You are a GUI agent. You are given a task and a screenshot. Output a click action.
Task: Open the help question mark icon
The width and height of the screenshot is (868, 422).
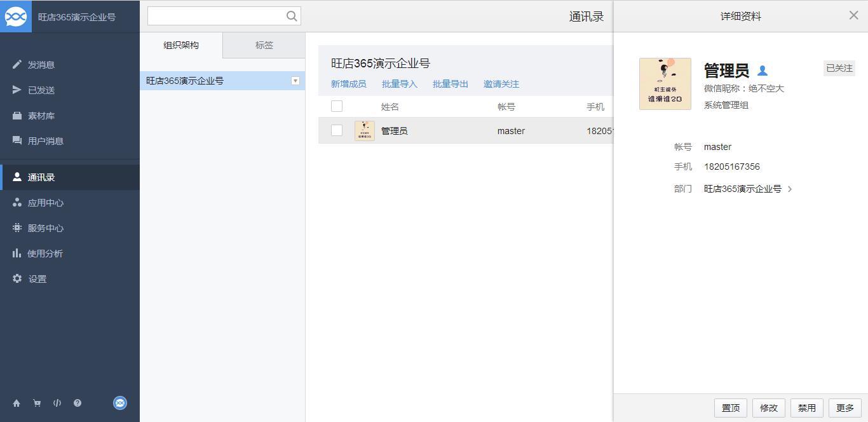click(78, 403)
